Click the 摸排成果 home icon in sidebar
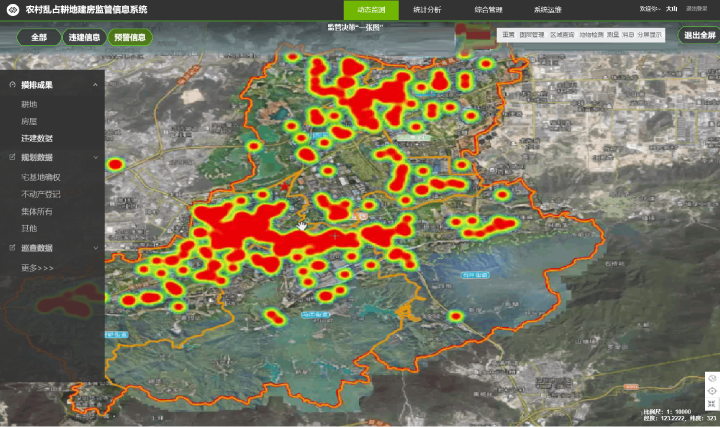Image resolution: width=720 pixels, height=427 pixels. (11, 85)
